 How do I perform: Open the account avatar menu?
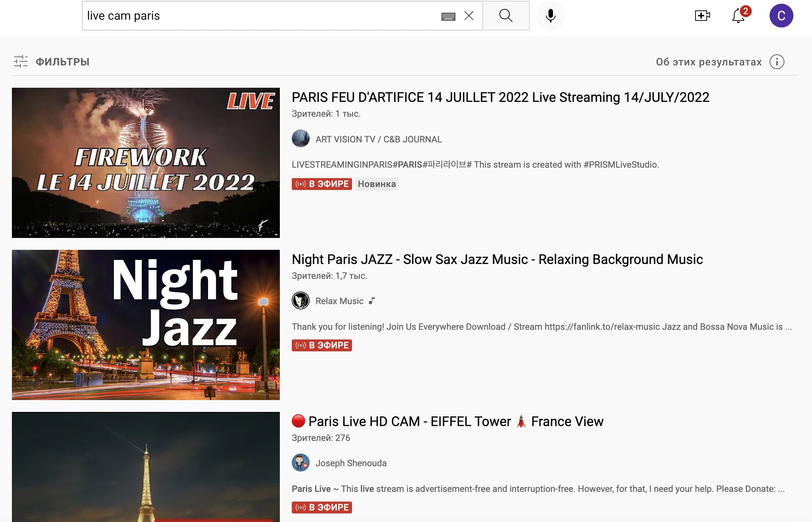781,16
